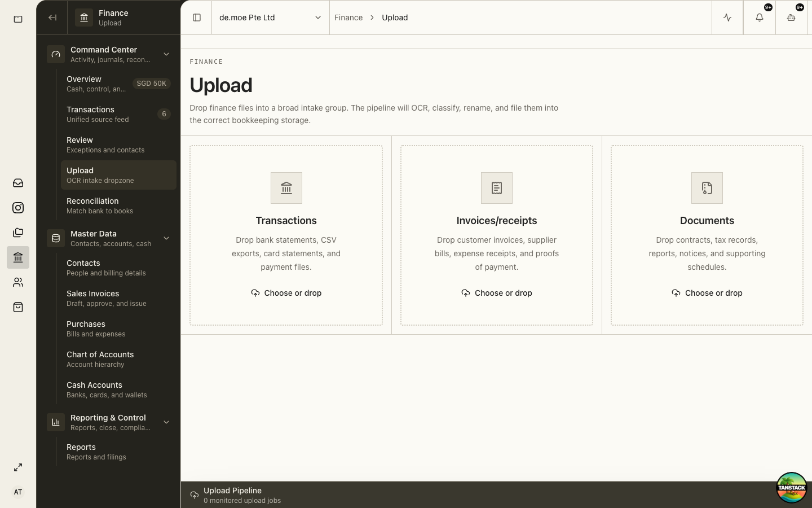Viewport: 812px width, 508px height.
Task: Click the Invoices/receipts receipt icon tile
Action: tap(497, 188)
